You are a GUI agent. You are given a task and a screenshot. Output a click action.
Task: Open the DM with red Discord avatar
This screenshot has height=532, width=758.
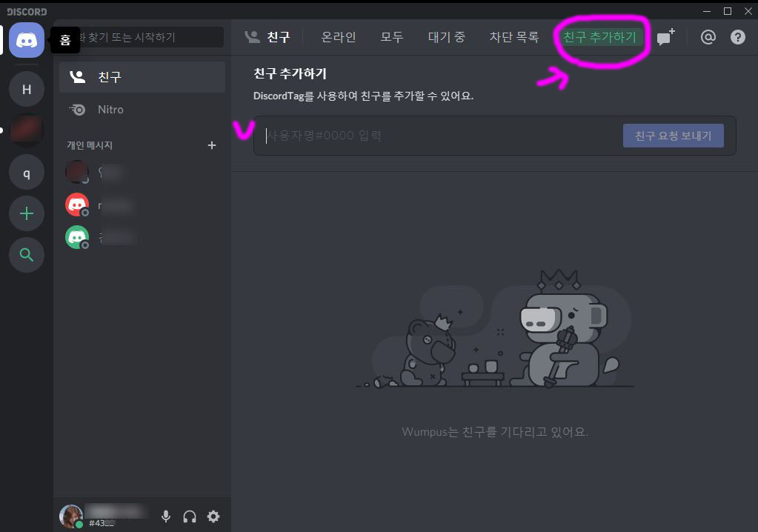142,205
